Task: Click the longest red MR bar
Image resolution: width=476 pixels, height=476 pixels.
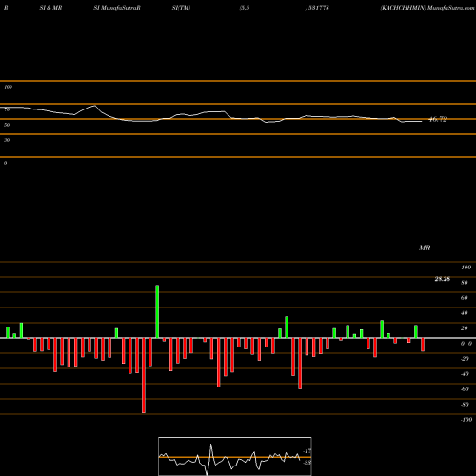Action: click(144, 375)
